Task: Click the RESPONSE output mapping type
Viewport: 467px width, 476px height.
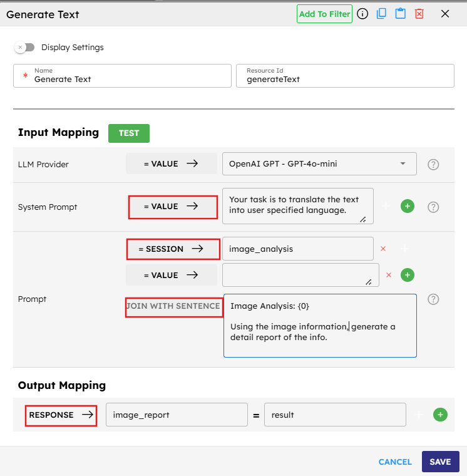Action: click(61, 415)
